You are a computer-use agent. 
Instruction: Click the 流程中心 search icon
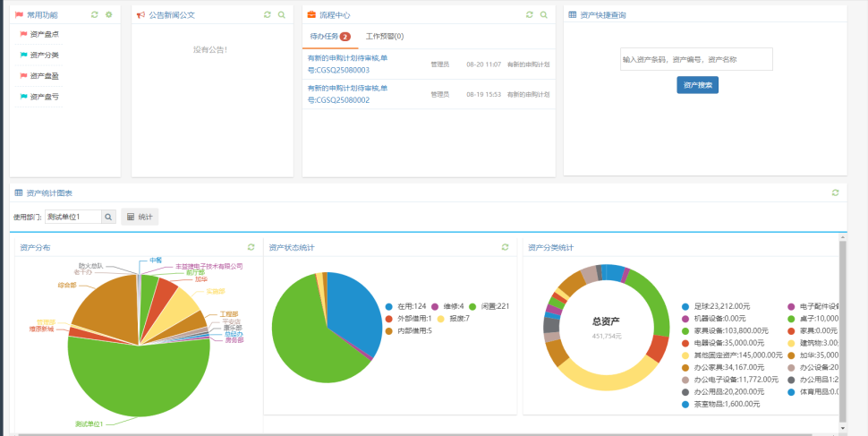(x=543, y=15)
